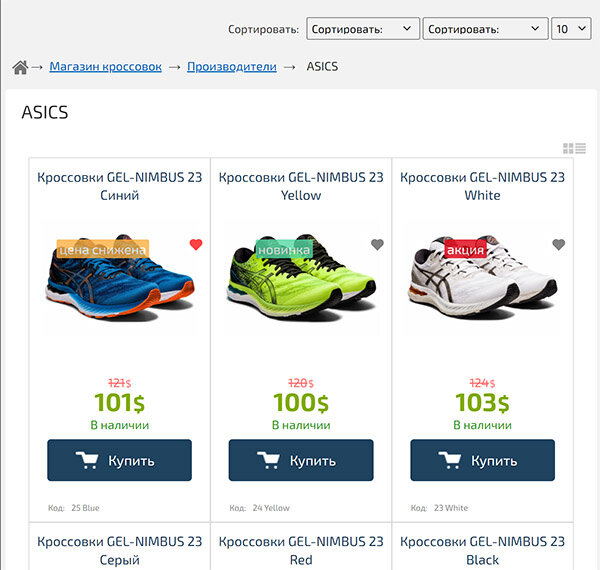
Task: Open the second Сортировать dropdown
Action: (x=485, y=29)
